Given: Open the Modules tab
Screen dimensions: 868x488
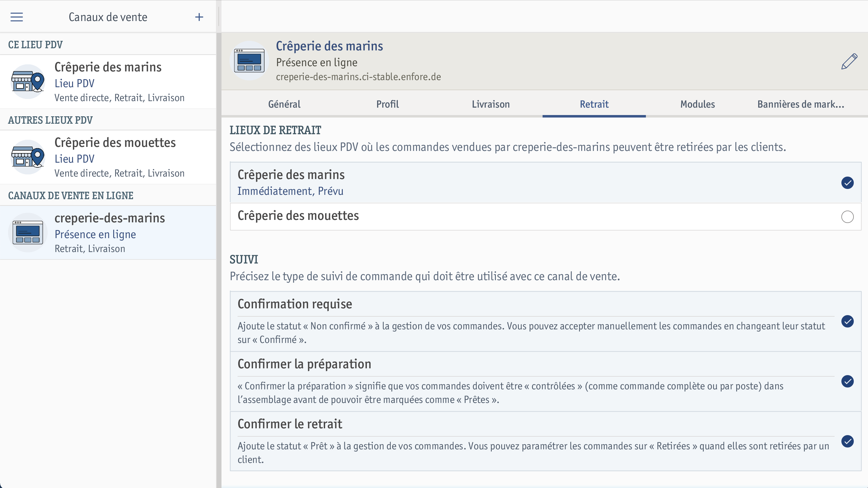Looking at the screenshot, I should click(x=698, y=104).
